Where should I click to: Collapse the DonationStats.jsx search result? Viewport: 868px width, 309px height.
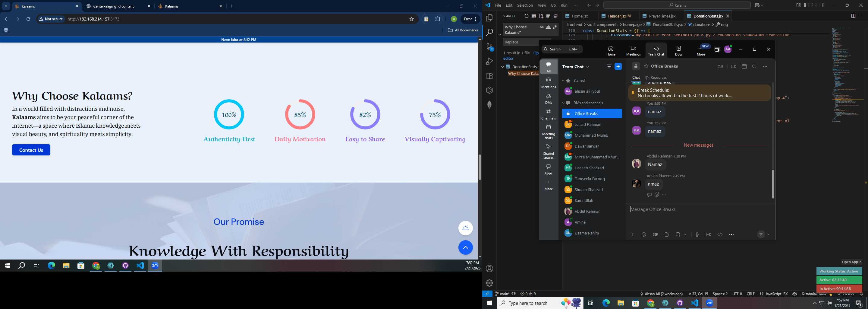(502, 67)
